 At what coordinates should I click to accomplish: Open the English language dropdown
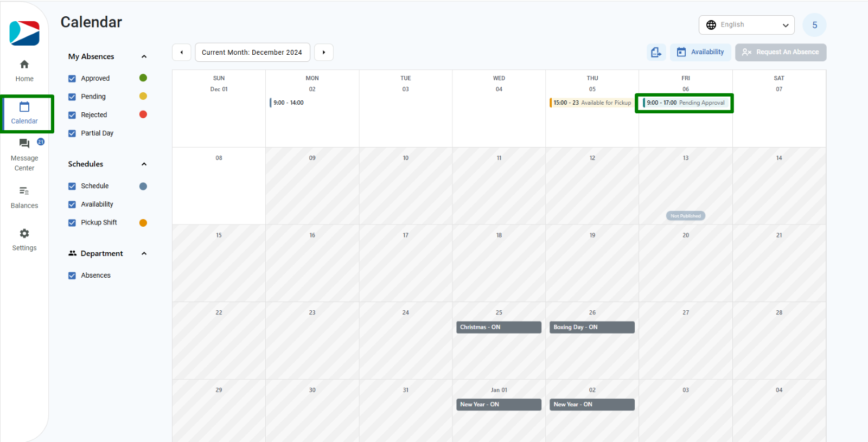(746, 25)
